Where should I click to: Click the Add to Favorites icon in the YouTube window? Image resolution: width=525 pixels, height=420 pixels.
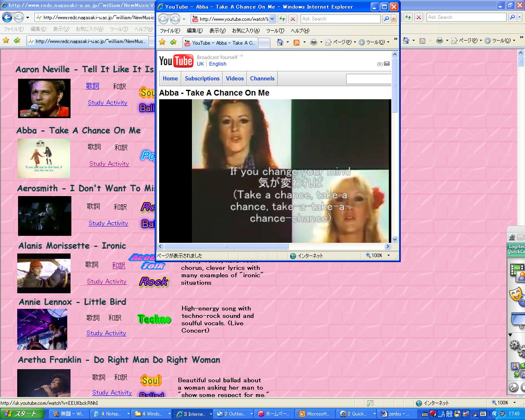(x=173, y=42)
